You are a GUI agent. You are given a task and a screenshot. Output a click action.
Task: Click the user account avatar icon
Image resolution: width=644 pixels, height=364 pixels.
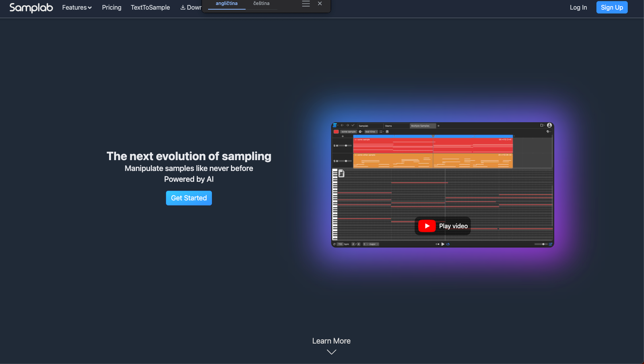click(x=549, y=125)
